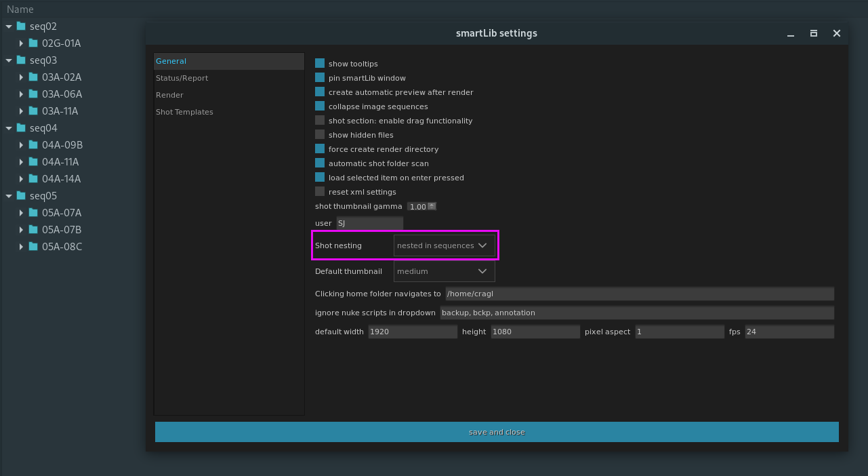Switch to the Status/Report settings page

tap(182, 78)
